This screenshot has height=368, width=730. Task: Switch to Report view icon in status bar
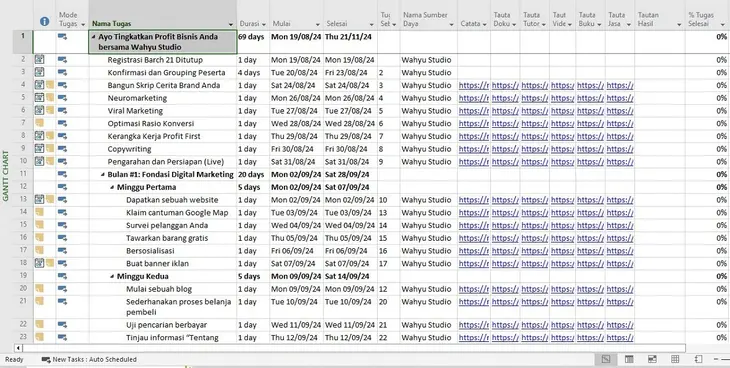[698, 359]
